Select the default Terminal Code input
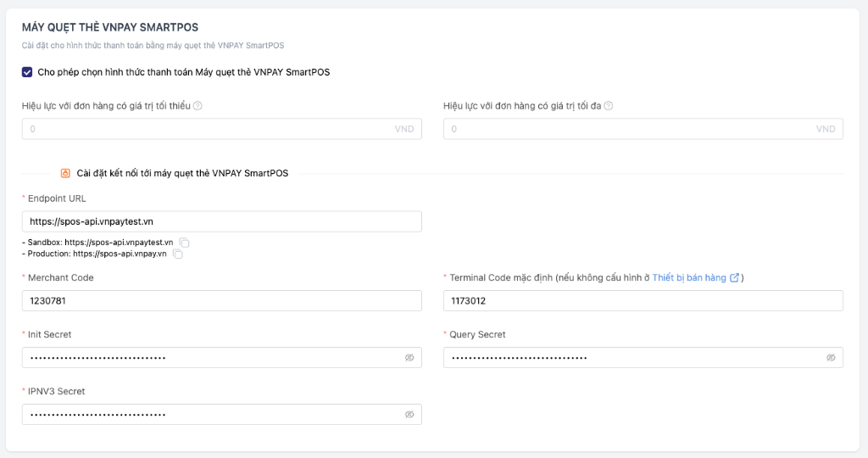Image resolution: width=868 pixels, height=458 pixels. coord(643,301)
